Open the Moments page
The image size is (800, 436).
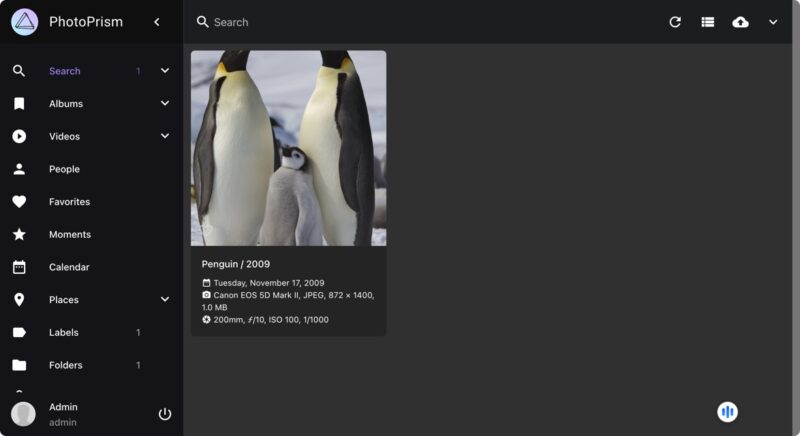coord(69,235)
